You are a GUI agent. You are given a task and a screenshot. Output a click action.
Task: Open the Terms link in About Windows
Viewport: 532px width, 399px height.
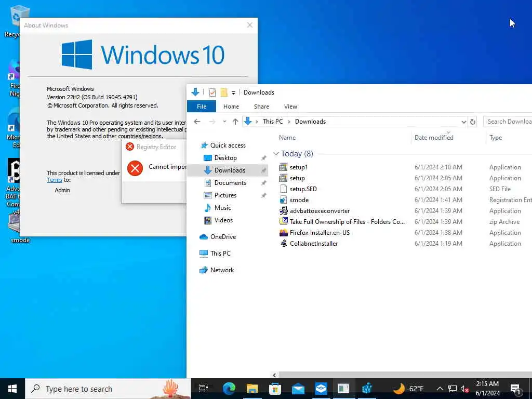click(x=54, y=180)
